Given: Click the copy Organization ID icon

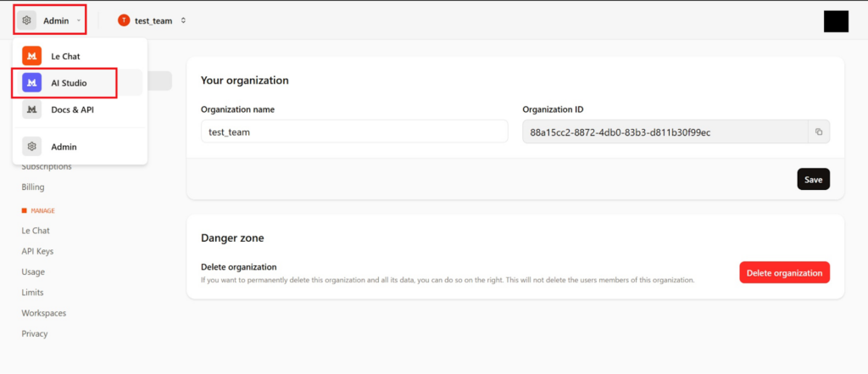Looking at the screenshot, I should click(x=819, y=132).
